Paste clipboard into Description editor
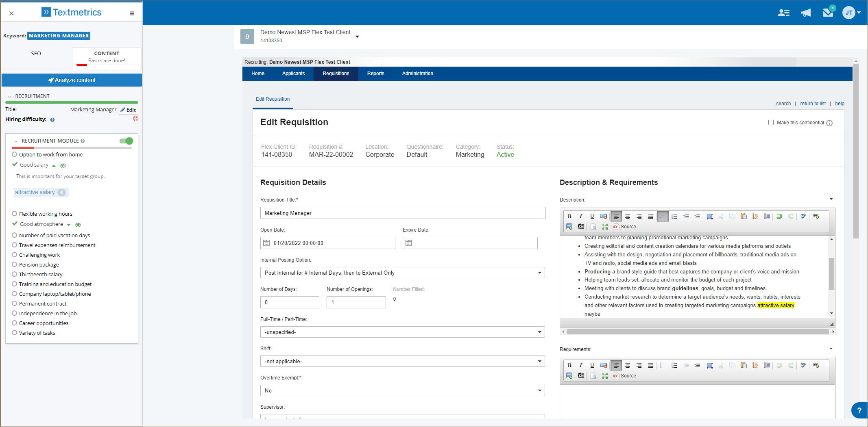The image size is (868, 427). point(744,216)
